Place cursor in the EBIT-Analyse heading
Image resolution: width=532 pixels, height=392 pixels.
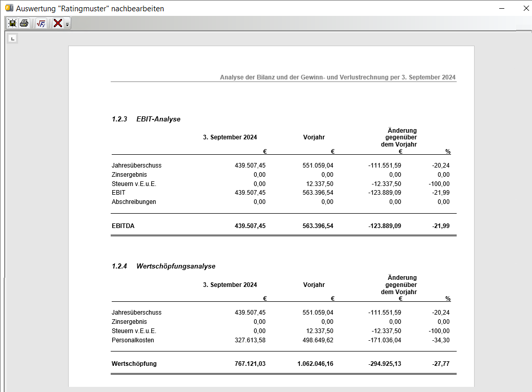[x=158, y=119]
